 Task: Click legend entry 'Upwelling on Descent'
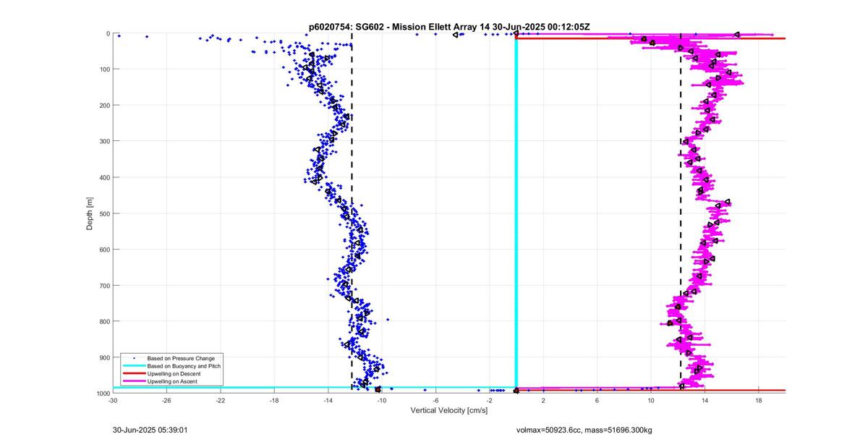click(x=175, y=373)
